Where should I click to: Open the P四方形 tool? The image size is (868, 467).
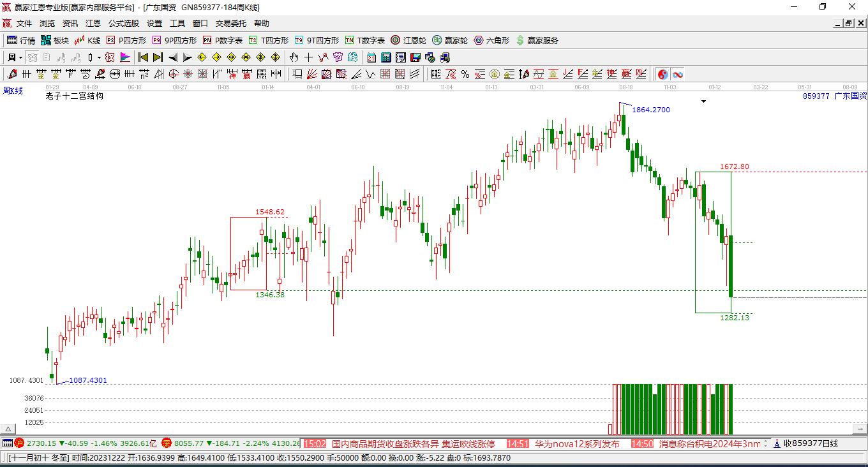126,40
